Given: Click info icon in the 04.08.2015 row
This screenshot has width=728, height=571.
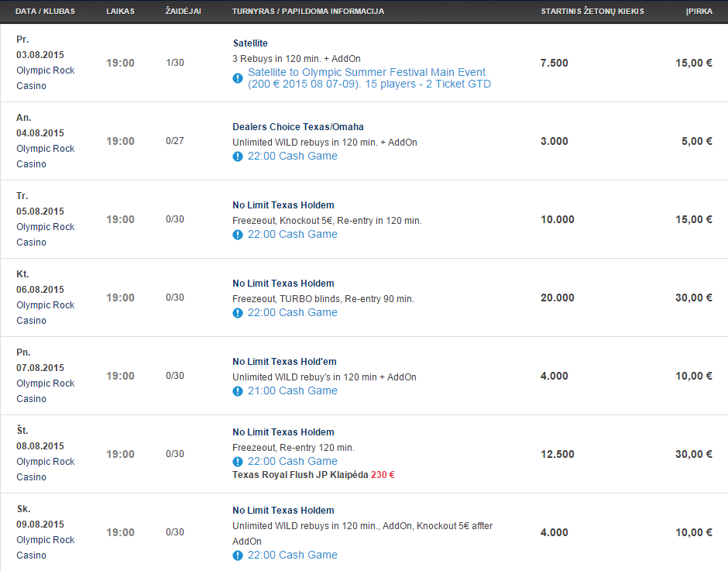Looking at the screenshot, I should (x=237, y=157).
